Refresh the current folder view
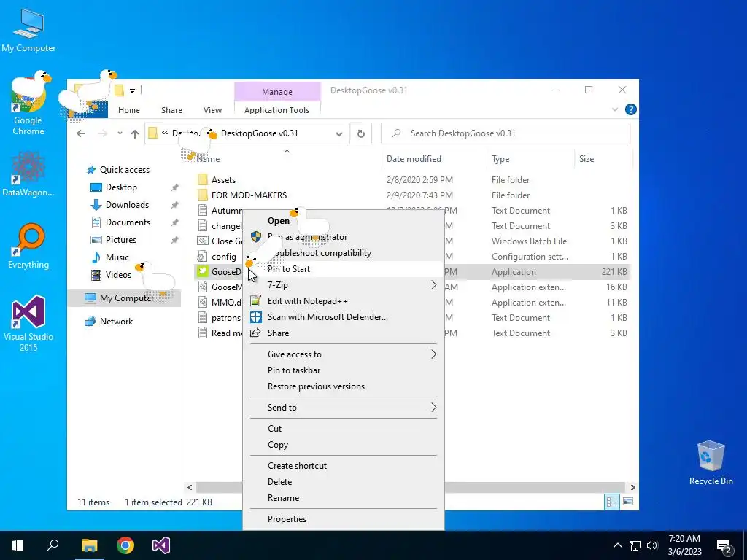This screenshot has height=560, width=747. pos(361,134)
